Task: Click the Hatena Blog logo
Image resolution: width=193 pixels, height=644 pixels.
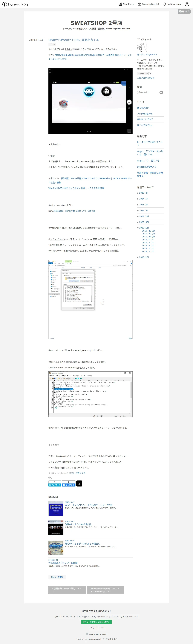Action: coord(15,4)
